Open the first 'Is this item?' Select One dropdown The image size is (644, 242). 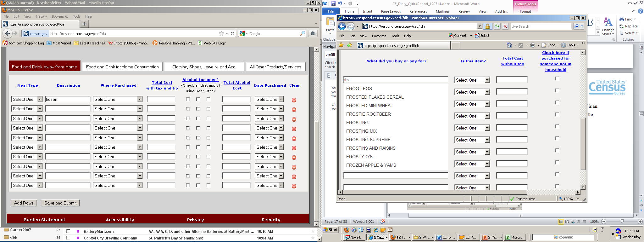point(472,80)
